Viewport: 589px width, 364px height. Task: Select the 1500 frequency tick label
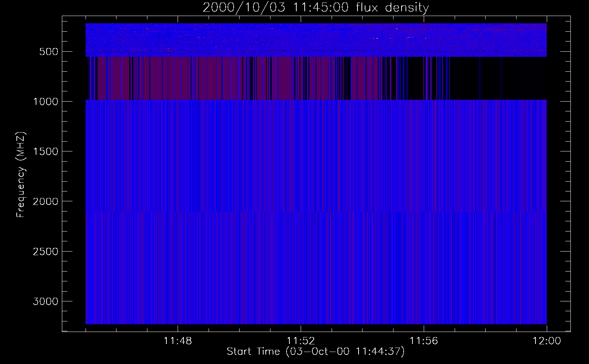(x=46, y=151)
